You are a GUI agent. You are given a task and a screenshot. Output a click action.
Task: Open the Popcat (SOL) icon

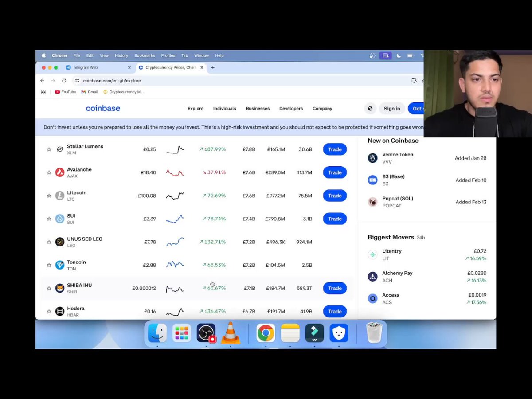(372, 202)
